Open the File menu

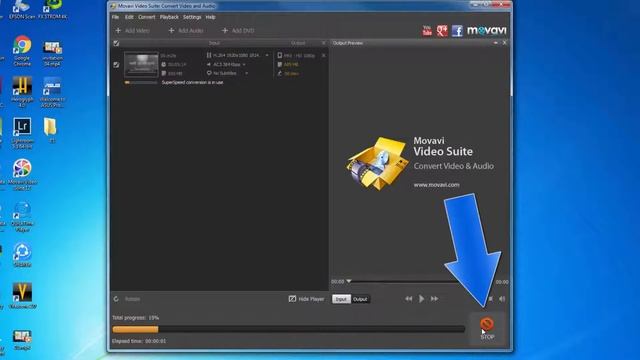click(116, 17)
